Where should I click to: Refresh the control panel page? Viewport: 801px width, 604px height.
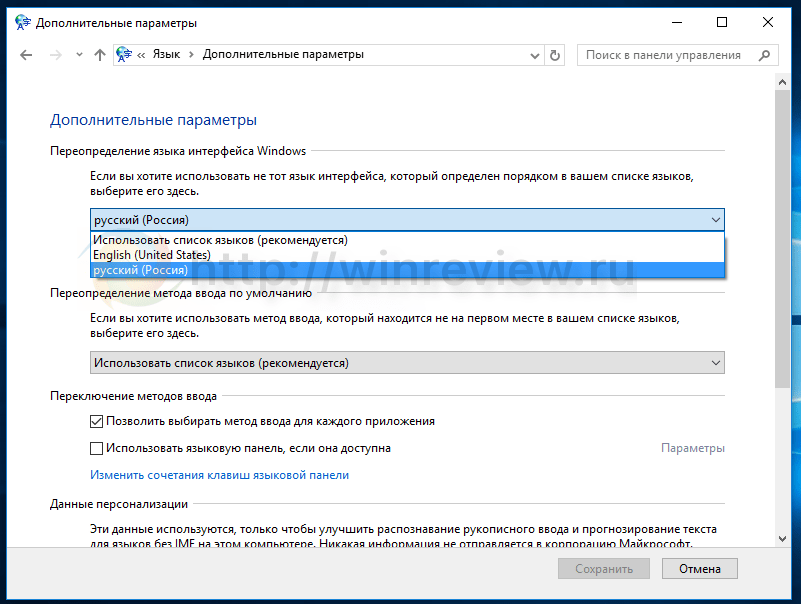point(555,55)
